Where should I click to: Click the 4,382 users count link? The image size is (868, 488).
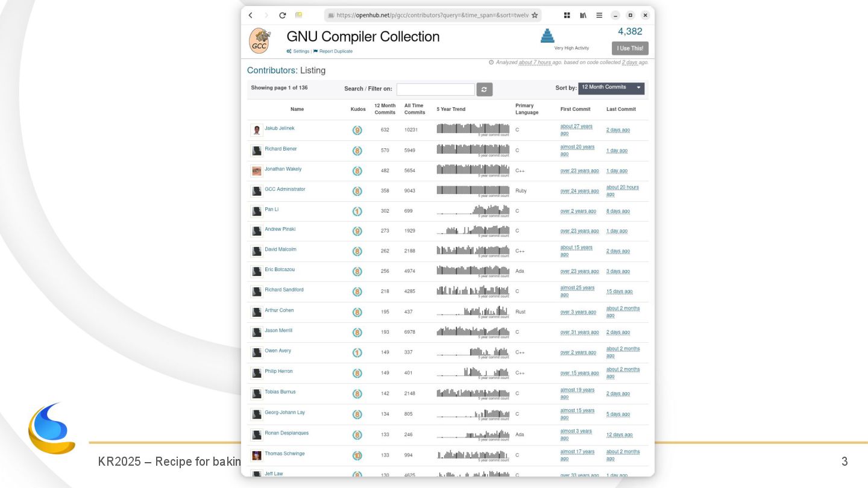pyautogui.click(x=630, y=31)
